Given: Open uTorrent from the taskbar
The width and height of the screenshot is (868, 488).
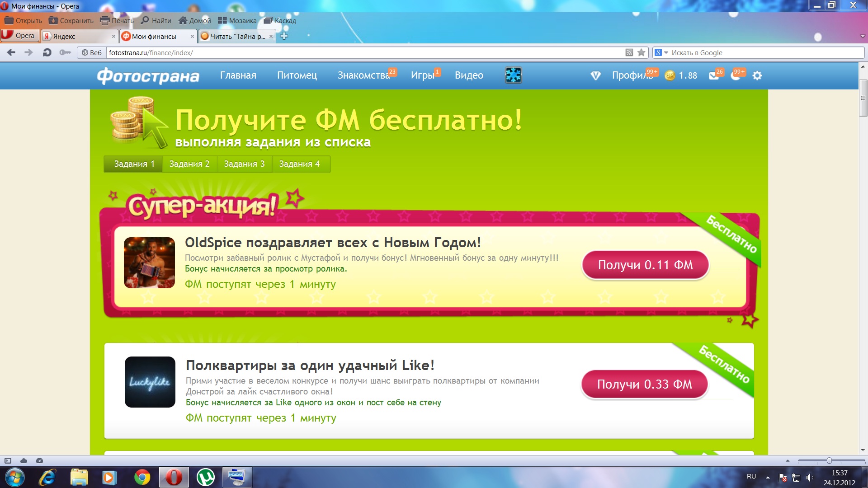Looking at the screenshot, I should 206,477.
